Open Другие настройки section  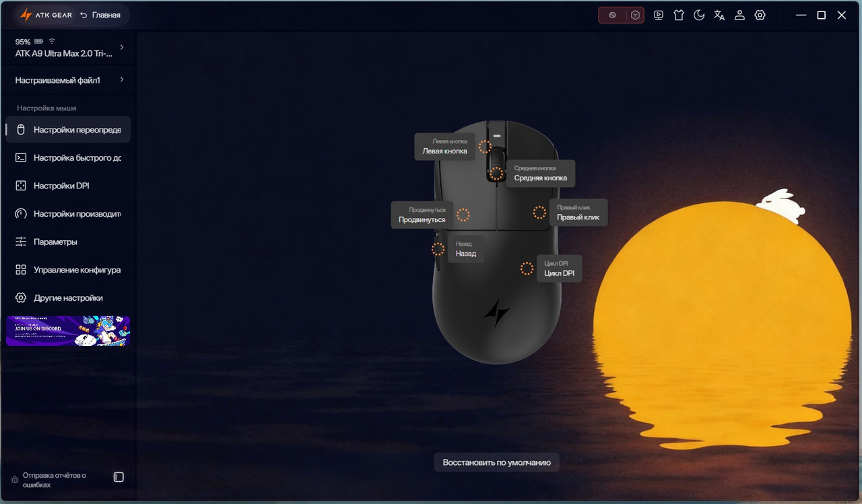pyautogui.click(x=68, y=297)
